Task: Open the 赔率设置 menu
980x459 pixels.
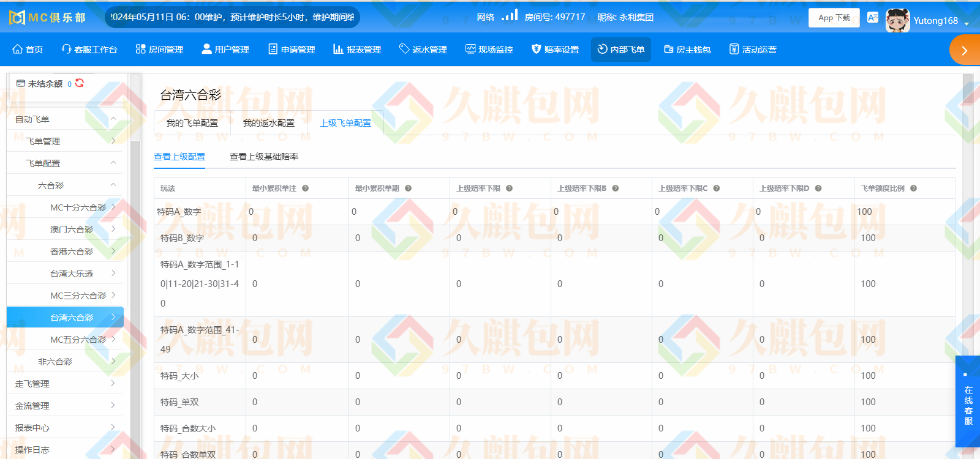Action: coord(556,50)
